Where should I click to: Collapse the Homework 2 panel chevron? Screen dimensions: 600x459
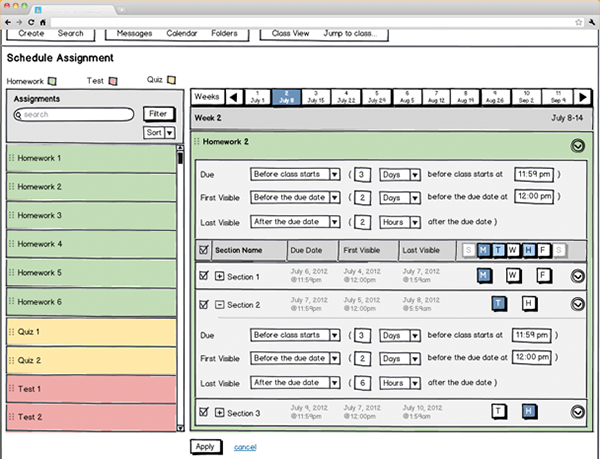pyautogui.click(x=577, y=146)
